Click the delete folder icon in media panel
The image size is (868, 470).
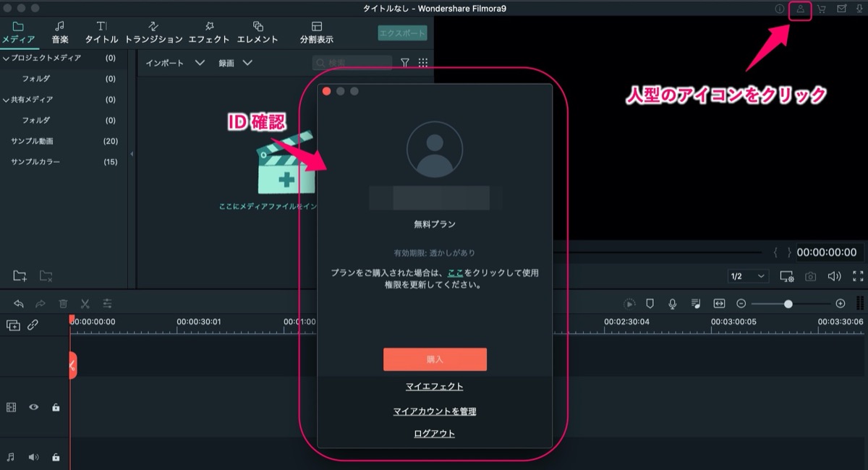(x=46, y=275)
